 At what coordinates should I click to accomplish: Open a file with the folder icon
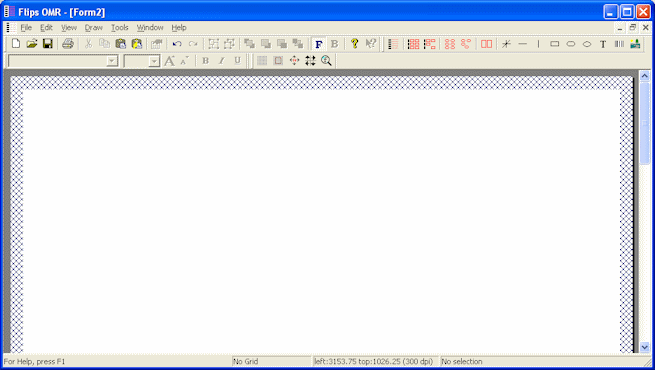pos(32,43)
